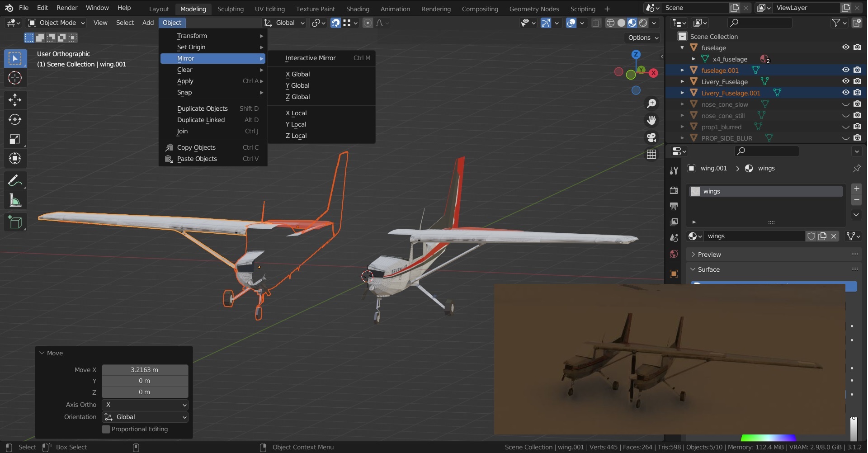Toggle the Fake User shield on wings material
This screenshot has width=868, height=453.
[811, 236]
